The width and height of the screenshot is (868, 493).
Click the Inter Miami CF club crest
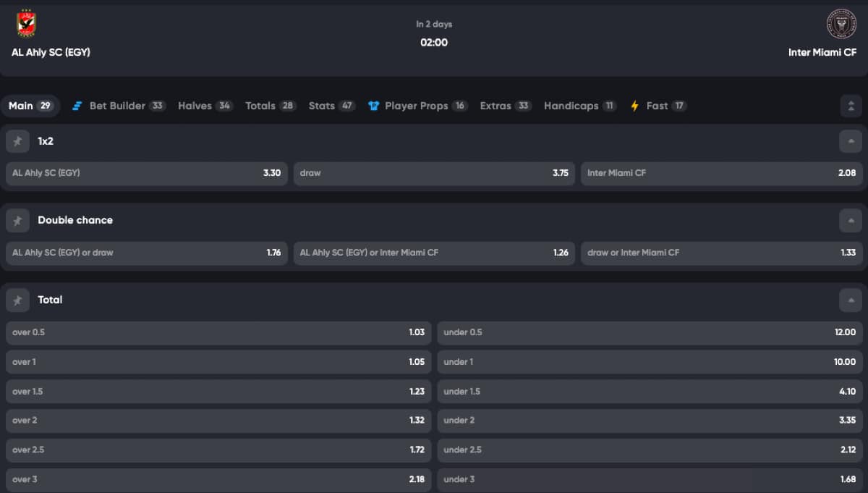pos(841,23)
